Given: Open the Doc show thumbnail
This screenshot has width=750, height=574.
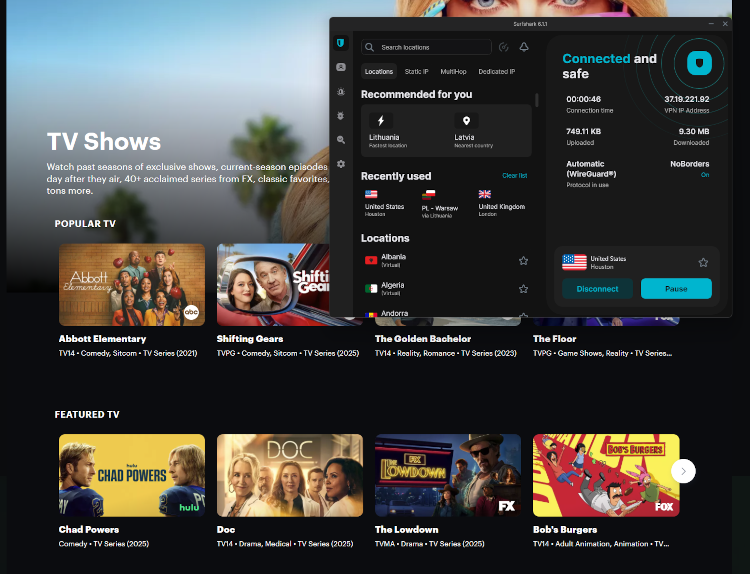Looking at the screenshot, I should (x=290, y=475).
